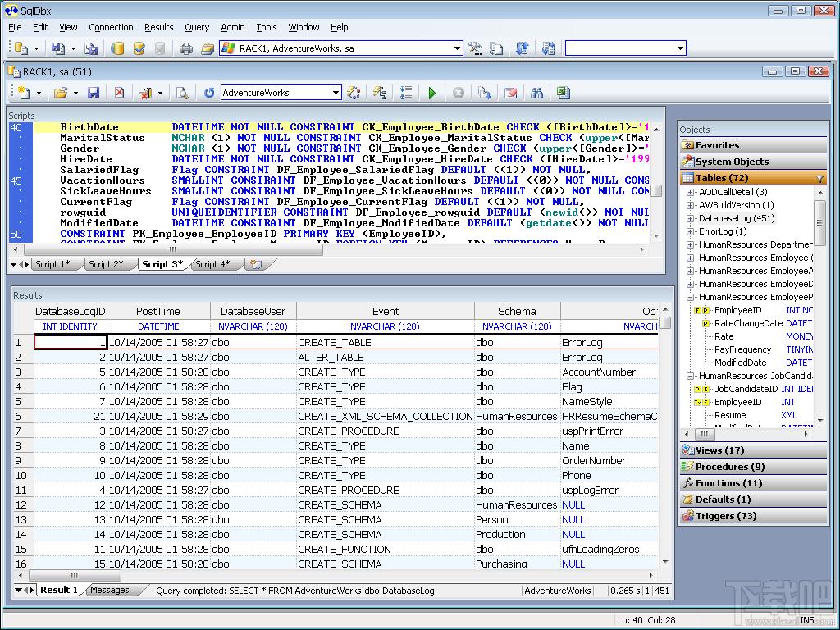Open the Views (17) section
The image size is (840, 630).
coord(754,450)
